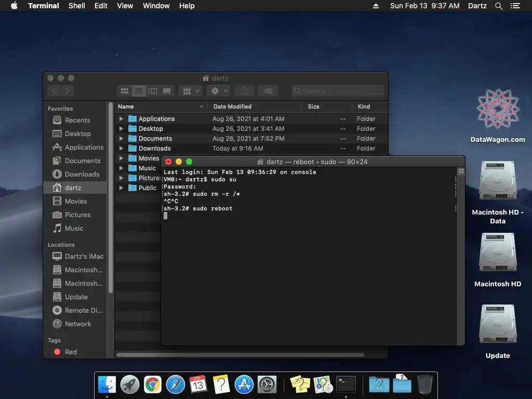Click Finder edit tags button

[268, 91]
